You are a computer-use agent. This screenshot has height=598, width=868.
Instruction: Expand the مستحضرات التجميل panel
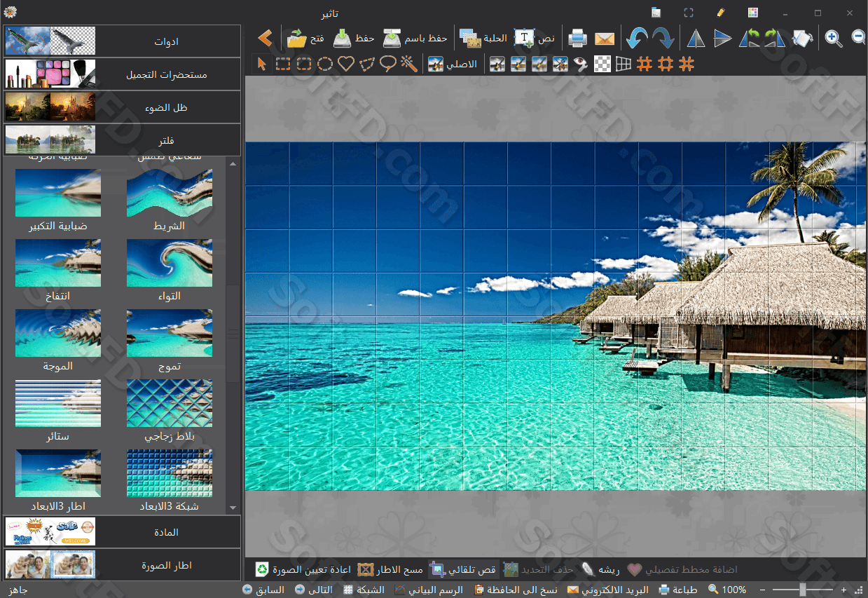122,74
